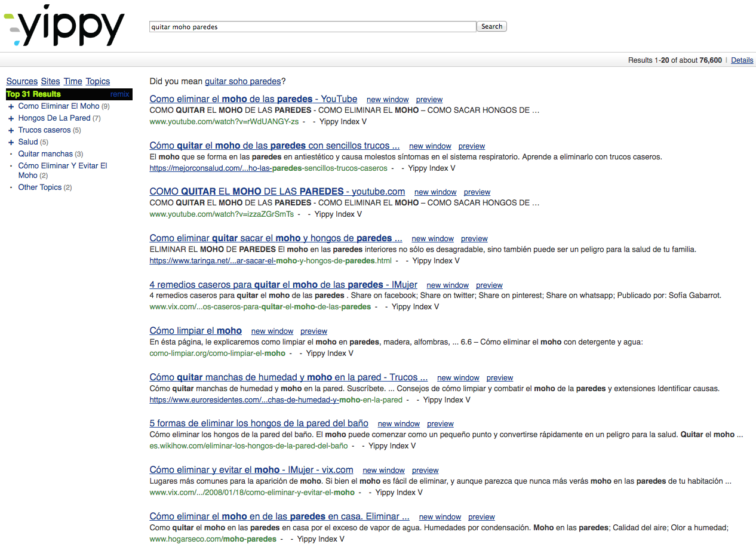Preview the eliminar y evitar el moho result
This screenshot has height=544, width=756.
click(x=425, y=471)
